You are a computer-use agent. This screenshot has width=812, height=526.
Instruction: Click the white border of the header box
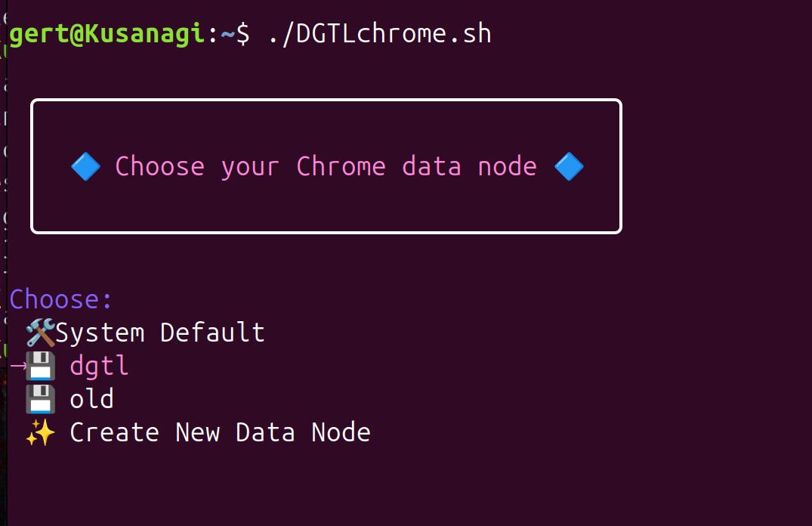point(325,98)
